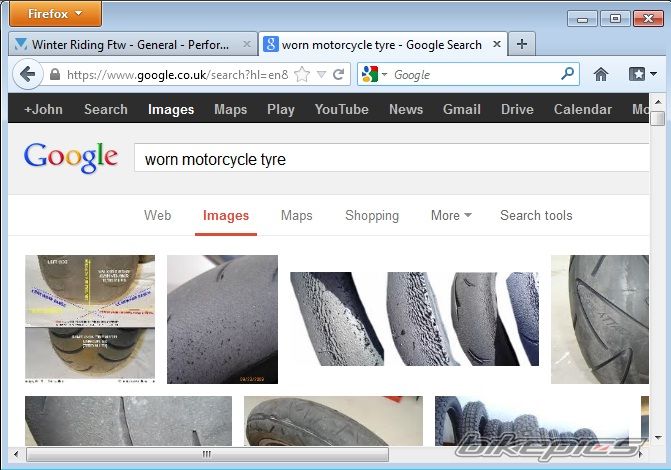Open the bookmarks menu button

click(642, 74)
